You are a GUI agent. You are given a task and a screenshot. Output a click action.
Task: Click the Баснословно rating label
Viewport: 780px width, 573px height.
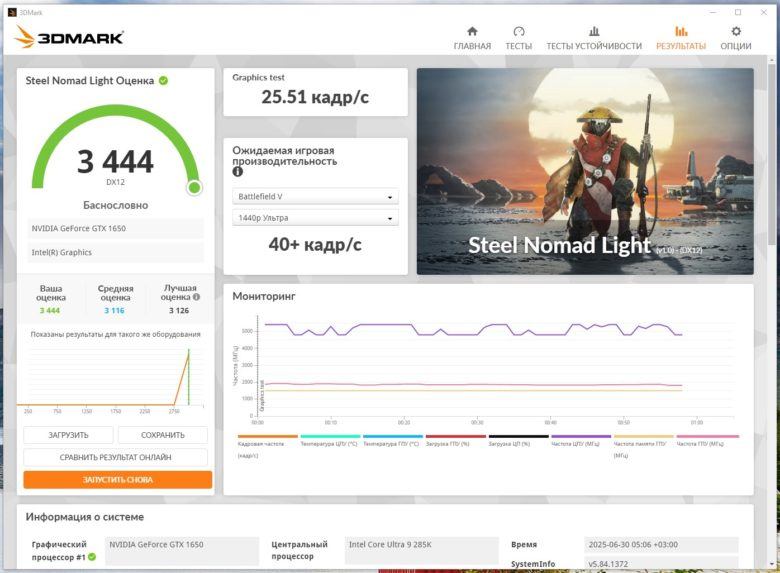click(x=115, y=205)
